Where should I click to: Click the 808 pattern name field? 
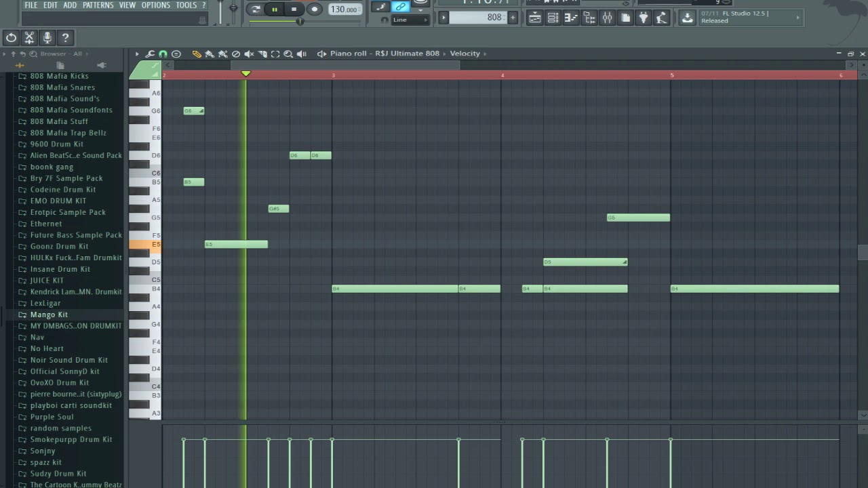coord(477,18)
